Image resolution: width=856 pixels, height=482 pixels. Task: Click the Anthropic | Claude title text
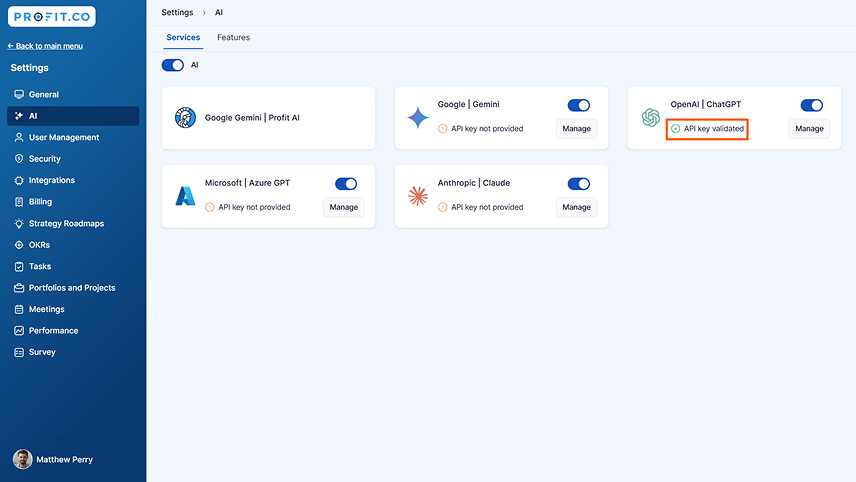[474, 183]
